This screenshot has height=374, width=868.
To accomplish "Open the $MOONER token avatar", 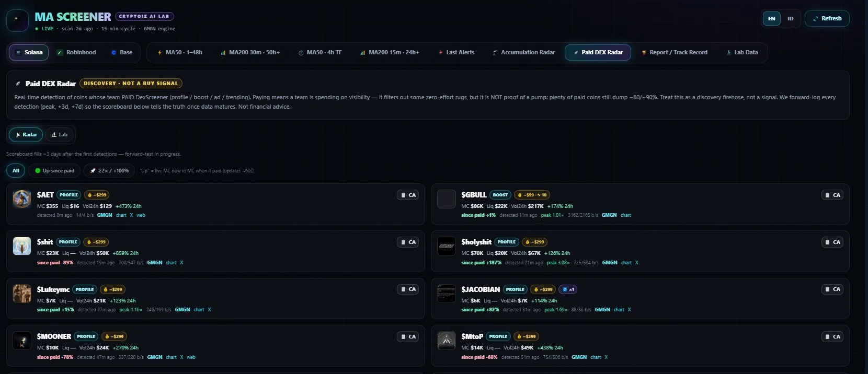I will [22, 341].
